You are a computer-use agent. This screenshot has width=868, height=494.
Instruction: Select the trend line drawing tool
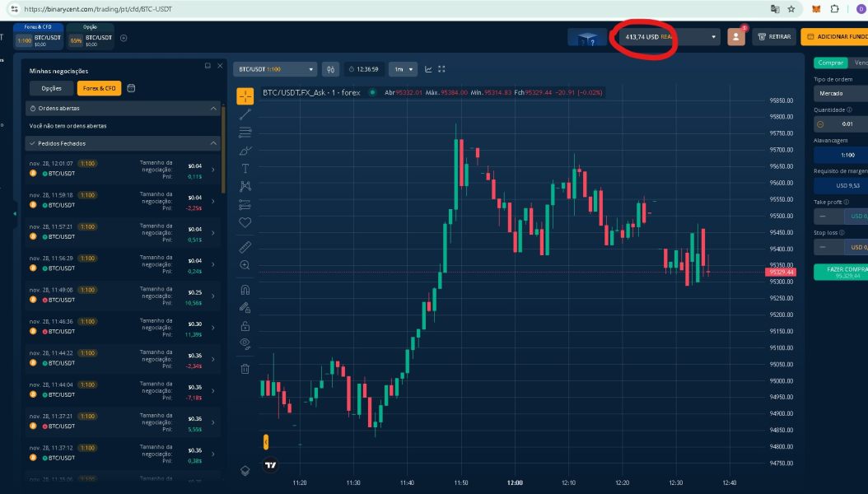245,114
